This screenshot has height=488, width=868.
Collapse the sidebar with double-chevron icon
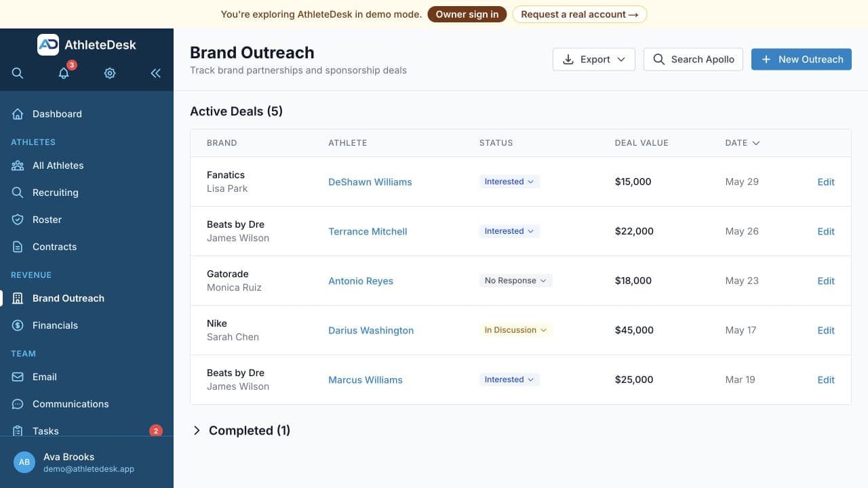pos(156,73)
